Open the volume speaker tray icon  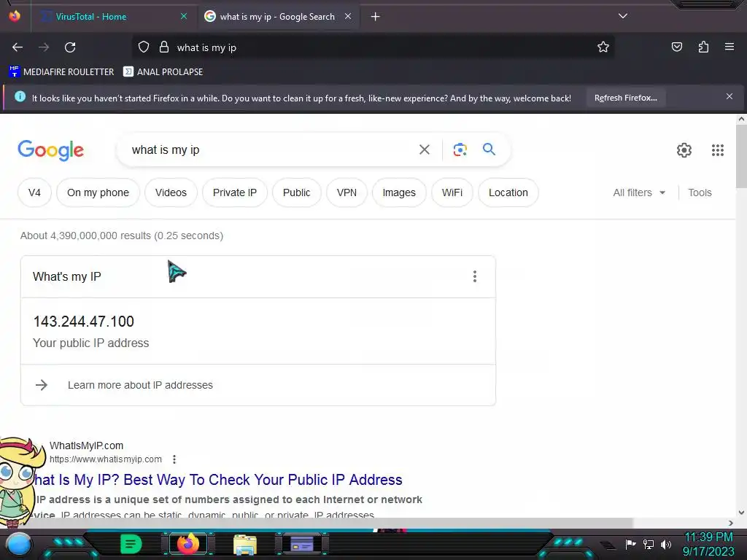[x=665, y=544]
